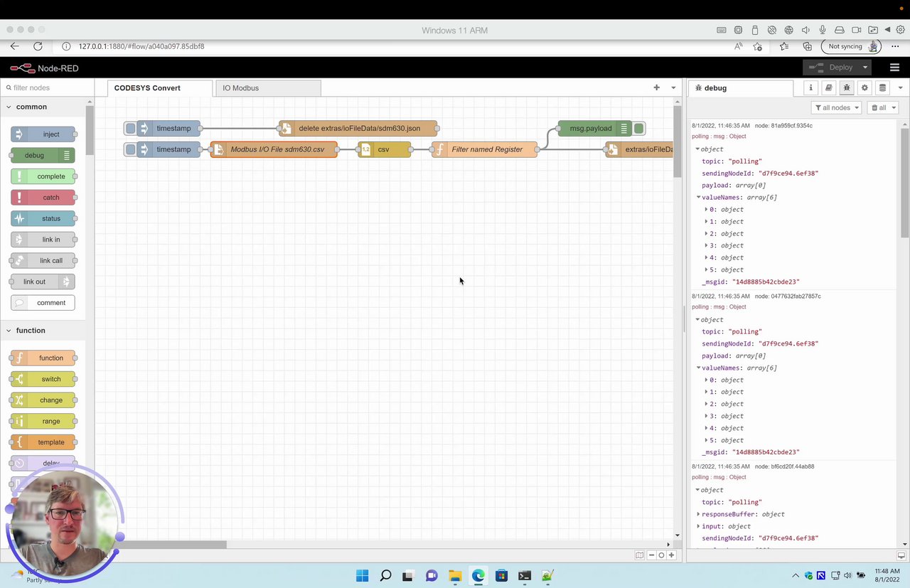
Task: Open the help book sidebar tab
Action: click(x=828, y=87)
